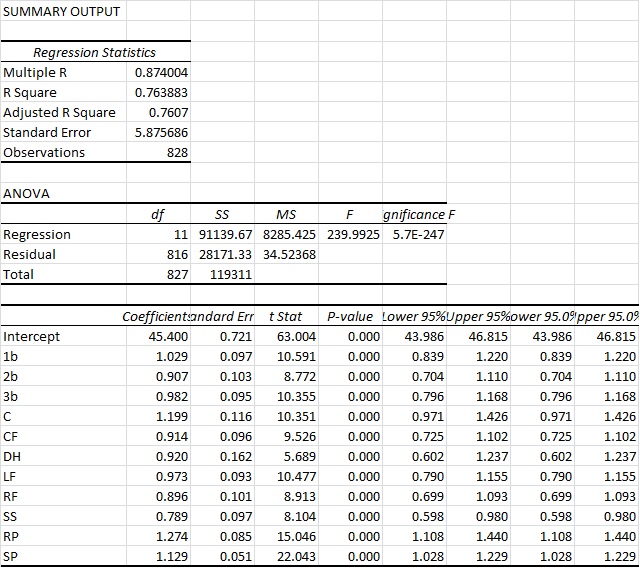The width and height of the screenshot is (640, 568).
Task: Click the Intercept coefficient 45.400
Action: (168, 337)
